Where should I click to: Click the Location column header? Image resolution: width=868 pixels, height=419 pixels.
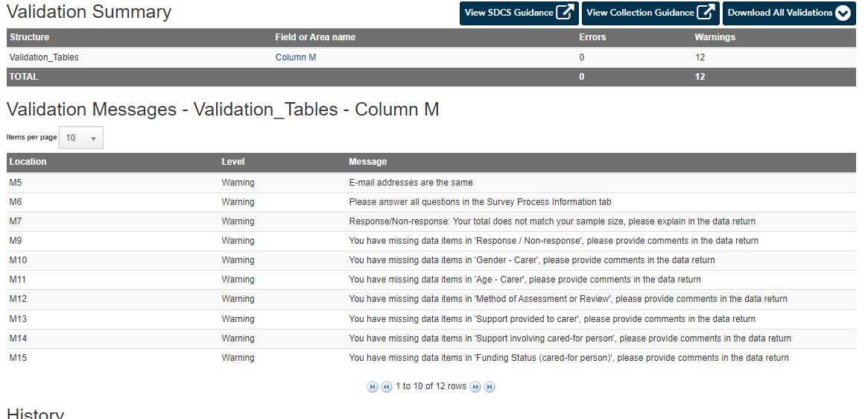click(x=28, y=162)
